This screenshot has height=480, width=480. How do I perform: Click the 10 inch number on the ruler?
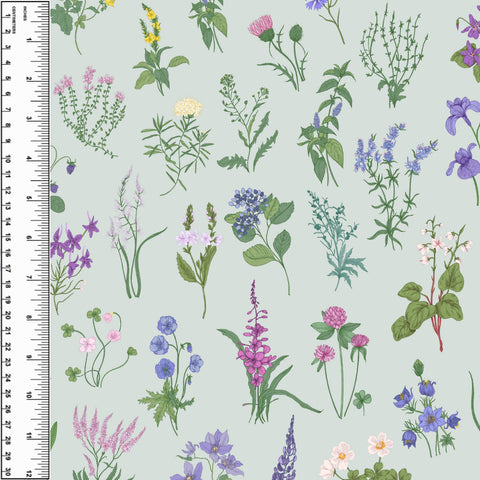click(x=29, y=395)
